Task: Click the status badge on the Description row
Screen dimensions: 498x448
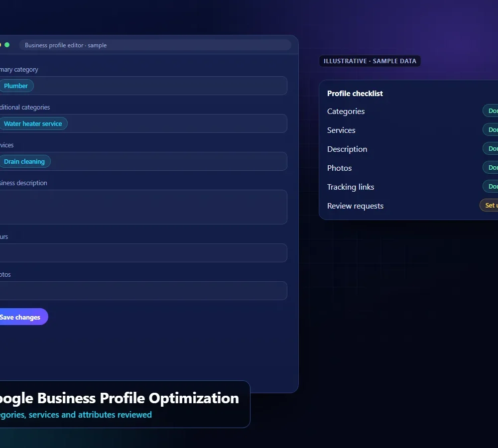Action: pos(491,149)
